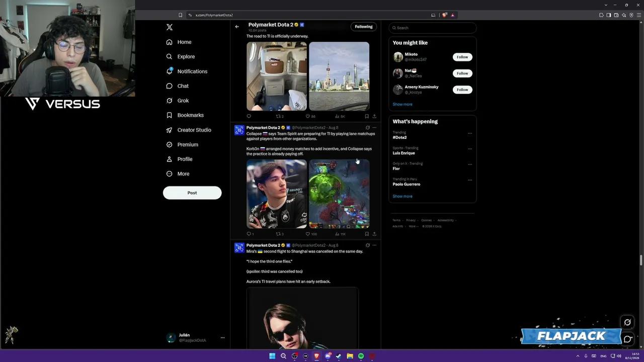Toggle the Following button for Polymarket Dota 2
The height and width of the screenshot is (362, 644).
pos(364,27)
